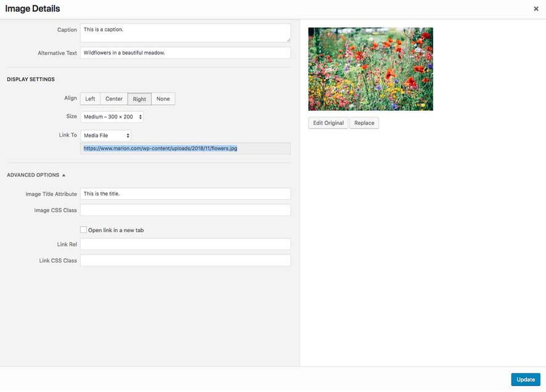
Task: Select None alignment option
Action: [163, 99]
